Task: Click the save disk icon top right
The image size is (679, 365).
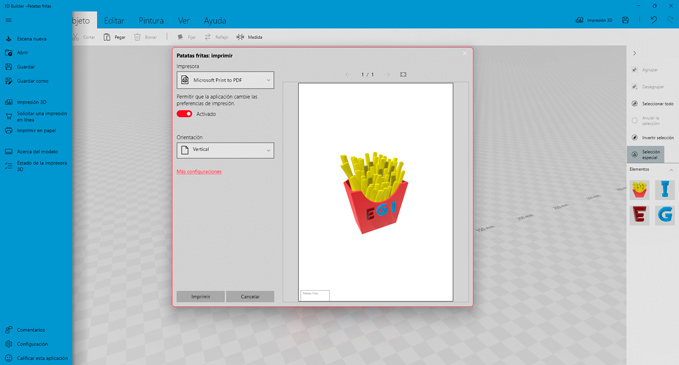Action: [625, 20]
